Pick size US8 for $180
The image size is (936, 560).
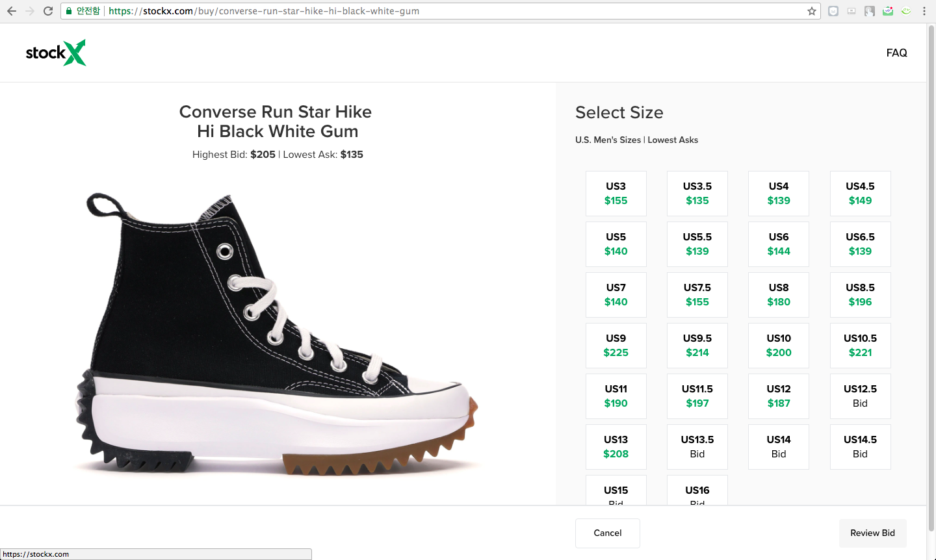pyautogui.click(x=779, y=295)
